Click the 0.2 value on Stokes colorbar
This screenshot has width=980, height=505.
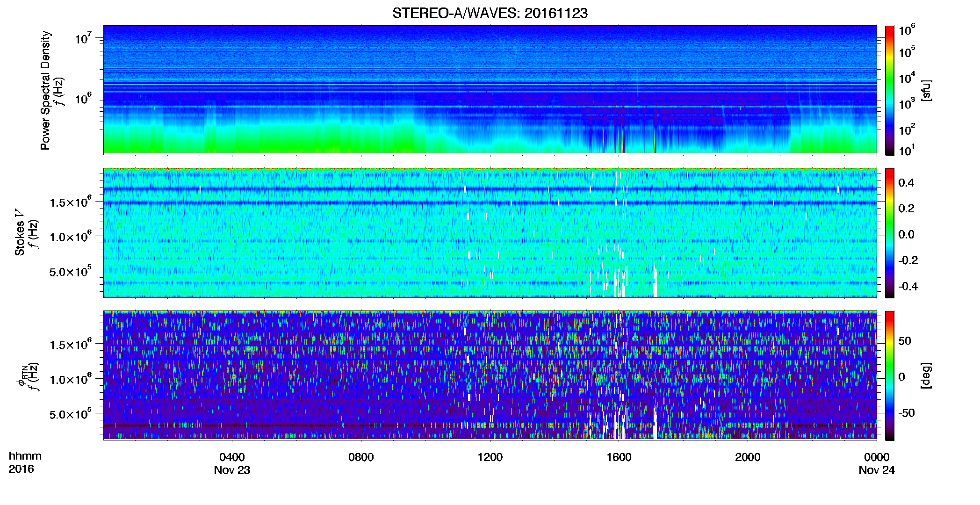(906, 209)
